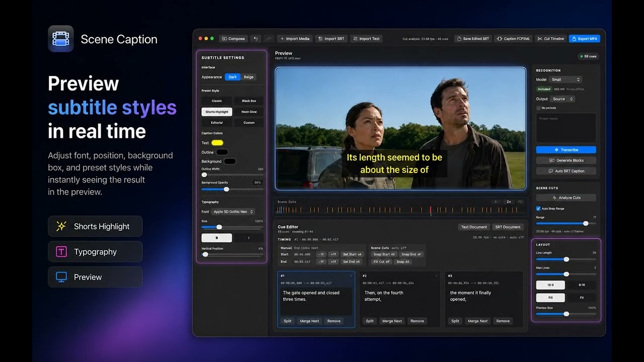Choose the Editorial preset style
Screen dimensions: 644x362
[x=217, y=123]
